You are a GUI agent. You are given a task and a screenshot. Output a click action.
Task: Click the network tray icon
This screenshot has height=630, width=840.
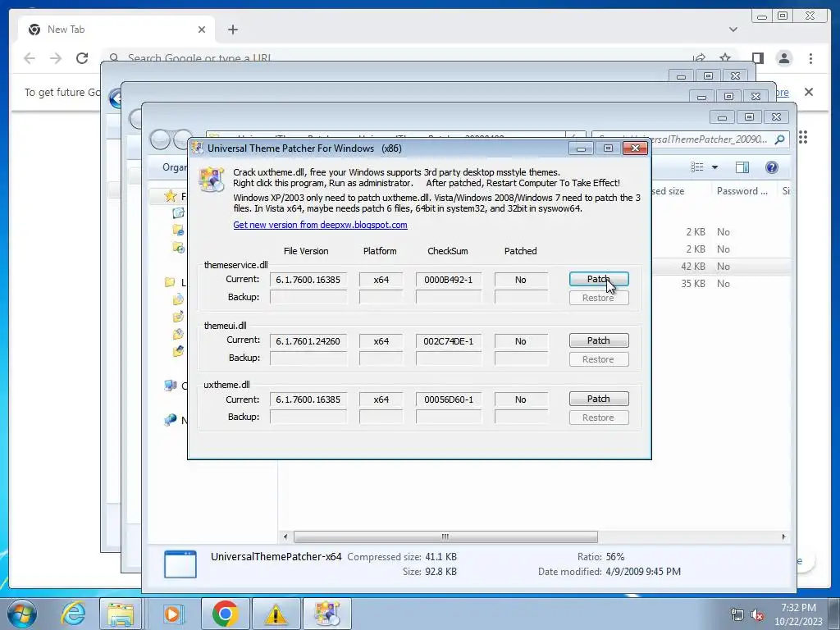737,614
